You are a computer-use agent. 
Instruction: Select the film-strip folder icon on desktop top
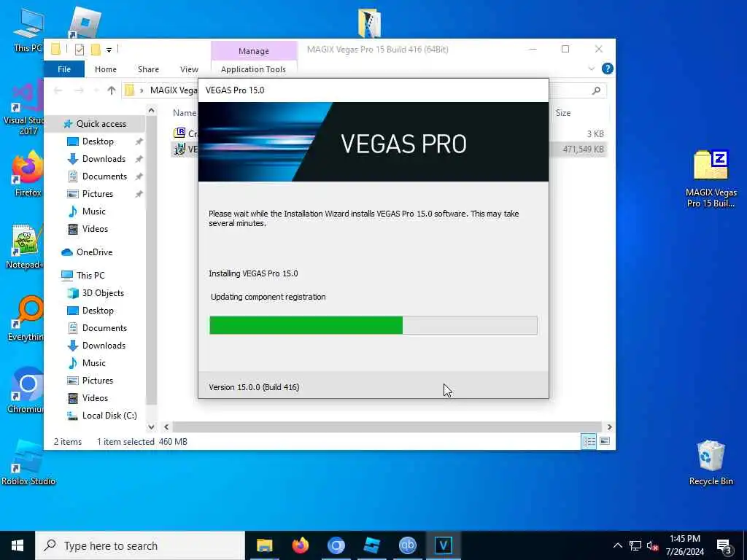click(370, 23)
